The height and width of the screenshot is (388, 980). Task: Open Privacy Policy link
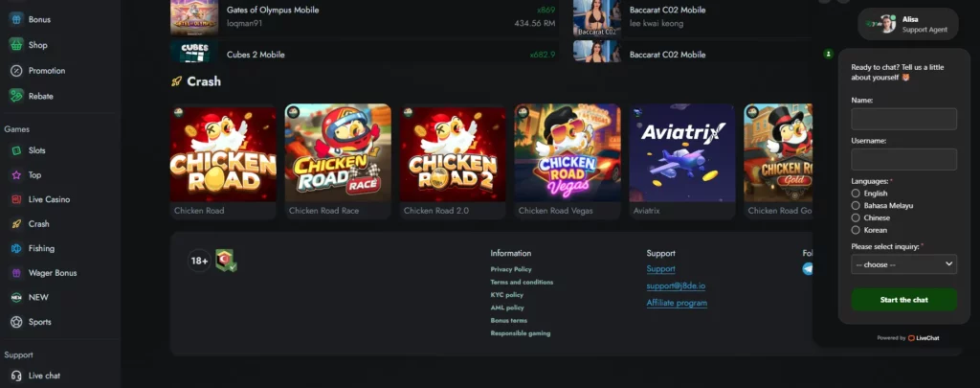point(511,269)
